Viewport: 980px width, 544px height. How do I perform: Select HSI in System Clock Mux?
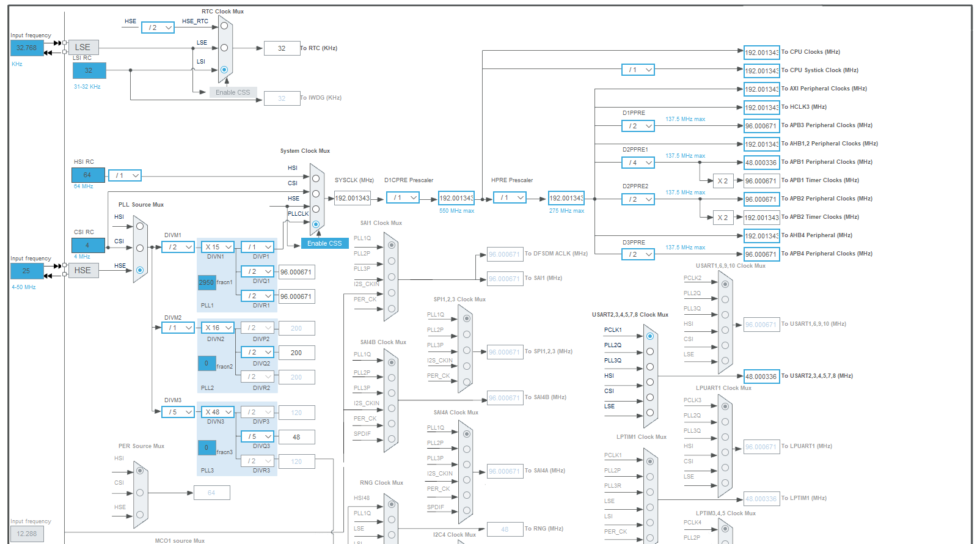pyautogui.click(x=316, y=178)
